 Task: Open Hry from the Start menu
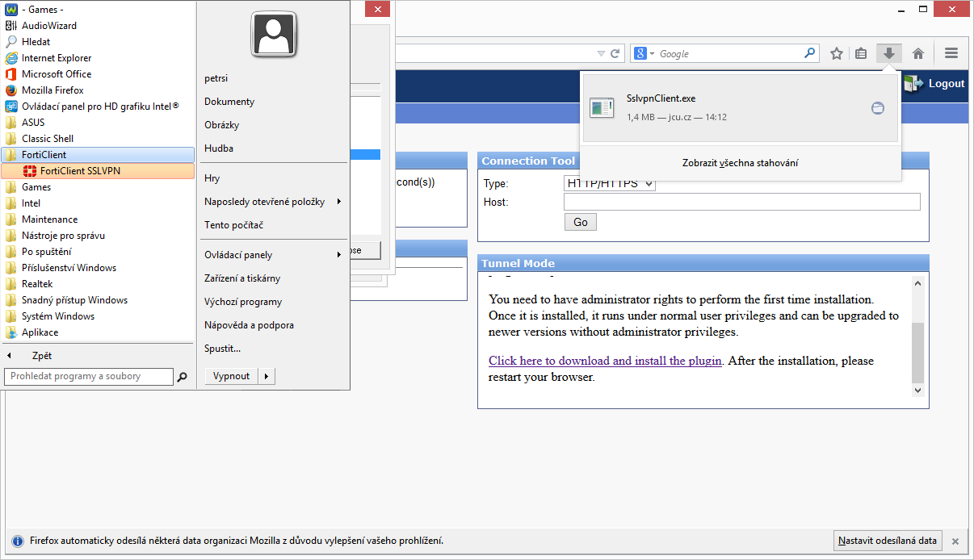pyautogui.click(x=212, y=178)
